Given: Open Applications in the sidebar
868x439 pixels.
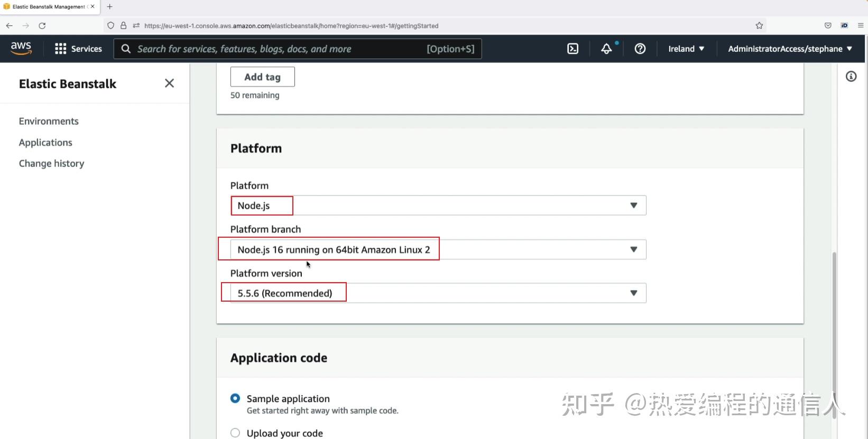Looking at the screenshot, I should click(45, 143).
